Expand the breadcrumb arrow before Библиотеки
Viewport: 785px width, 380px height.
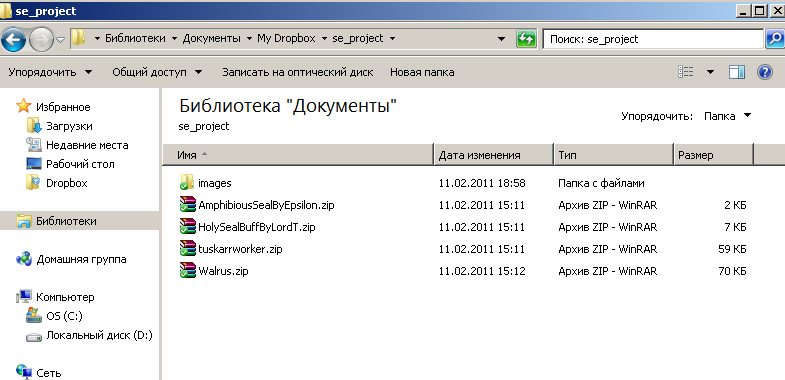tap(97, 39)
